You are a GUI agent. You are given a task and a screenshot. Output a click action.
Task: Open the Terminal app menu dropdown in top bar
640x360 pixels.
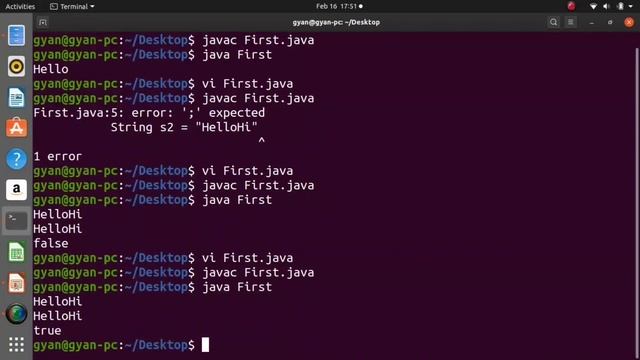pos(72,7)
